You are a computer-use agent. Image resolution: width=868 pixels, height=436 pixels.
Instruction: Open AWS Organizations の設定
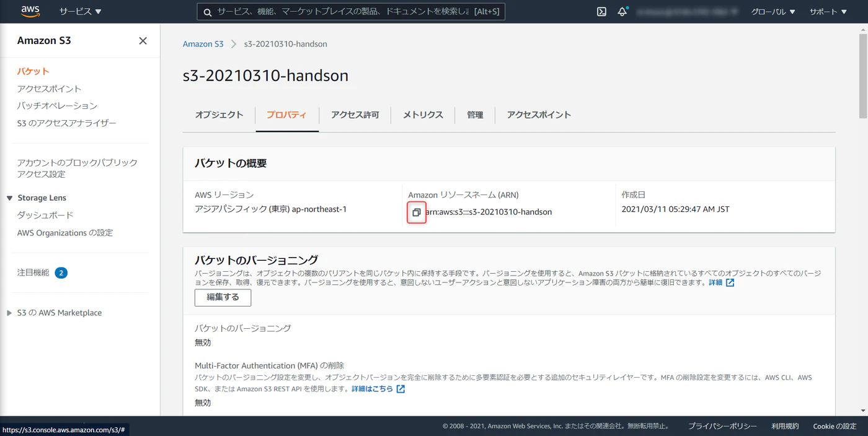click(65, 233)
